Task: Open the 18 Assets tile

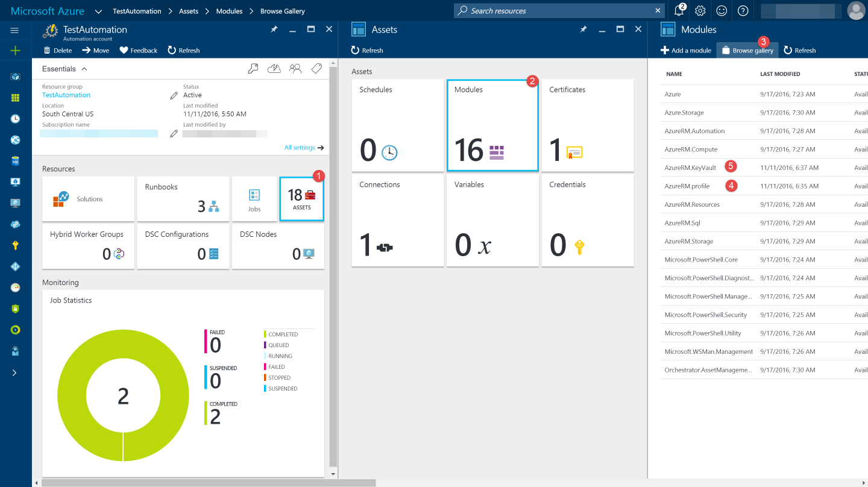Action: [x=302, y=199]
